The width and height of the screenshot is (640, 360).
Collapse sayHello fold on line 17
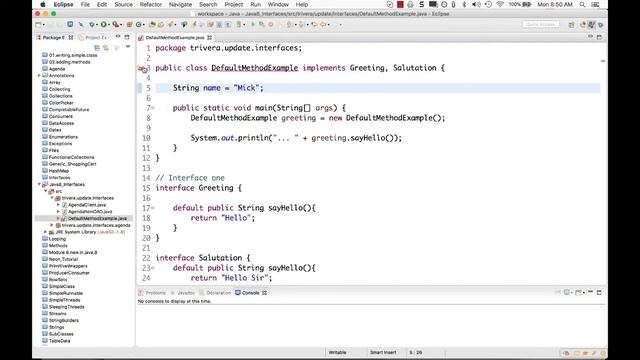[x=153, y=208]
